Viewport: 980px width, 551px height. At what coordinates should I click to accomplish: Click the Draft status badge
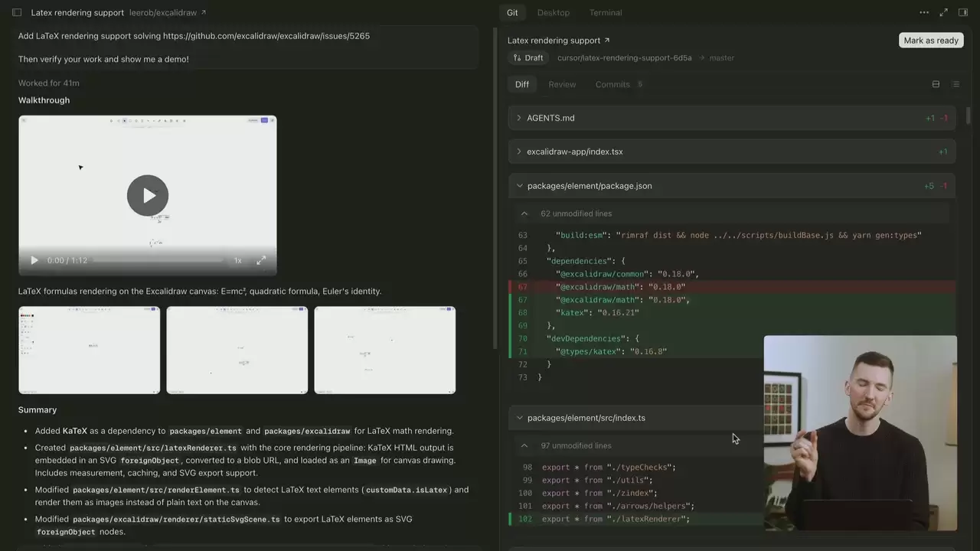pyautogui.click(x=528, y=58)
